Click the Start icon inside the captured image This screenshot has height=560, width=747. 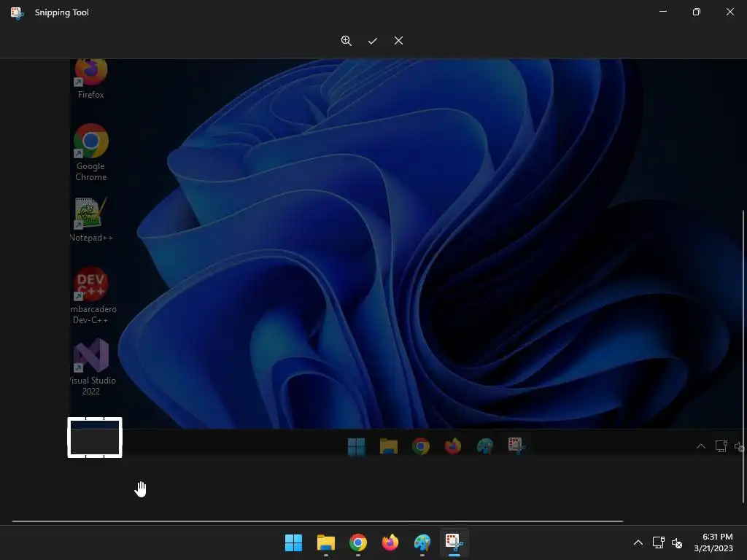coord(356,447)
